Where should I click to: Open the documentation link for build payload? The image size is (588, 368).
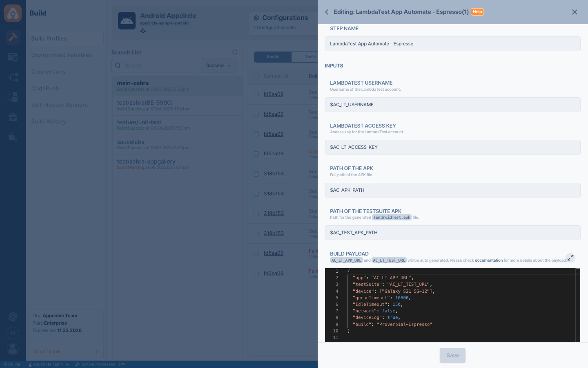pos(488,260)
